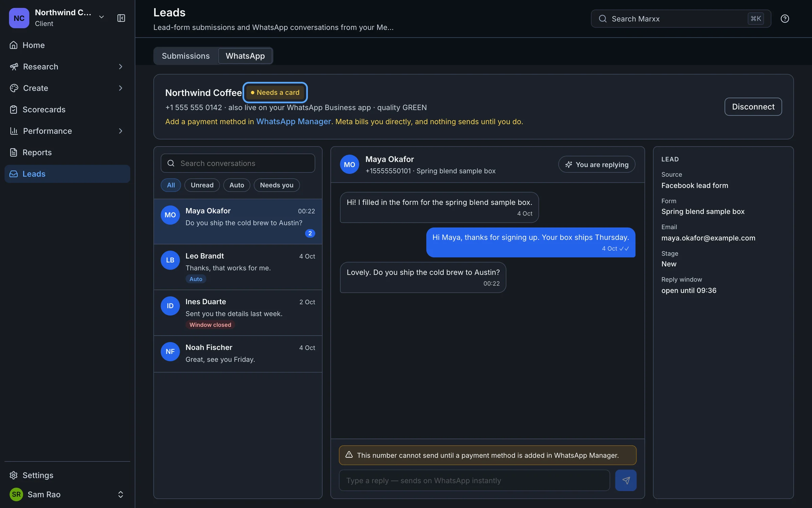Image resolution: width=812 pixels, height=508 pixels.
Task: Click the Needs a card status badge
Action: click(x=275, y=92)
